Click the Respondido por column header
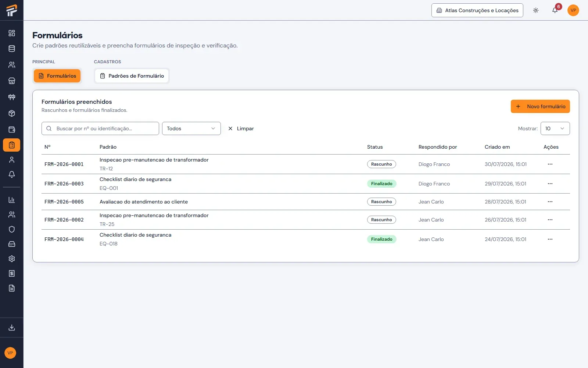Viewport: 588px width, 368px height. [438, 147]
